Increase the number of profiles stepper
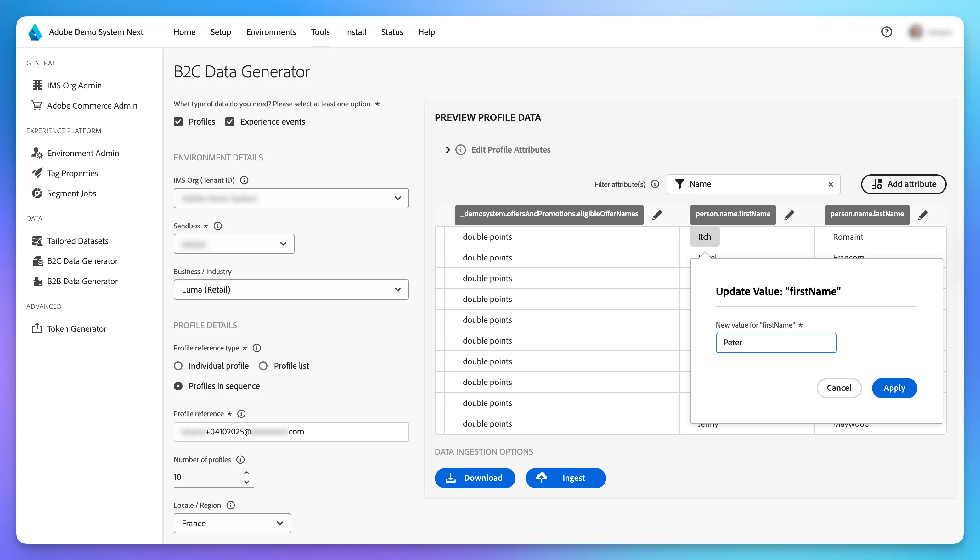This screenshot has height=560, width=980. [x=247, y=473]
